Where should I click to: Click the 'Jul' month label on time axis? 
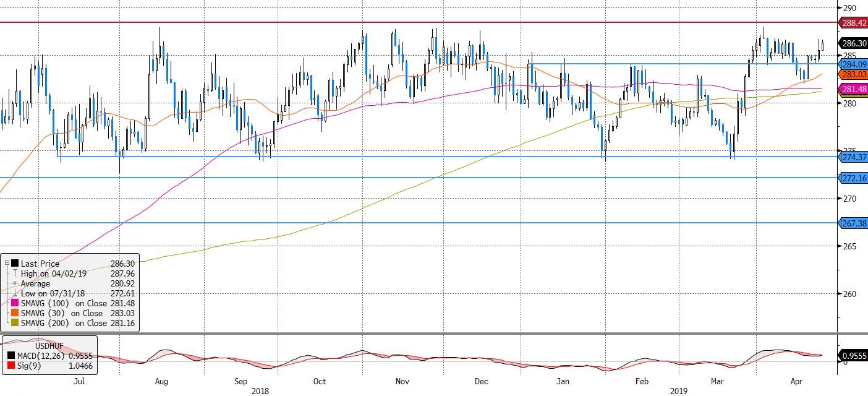[x=79, y=382]
